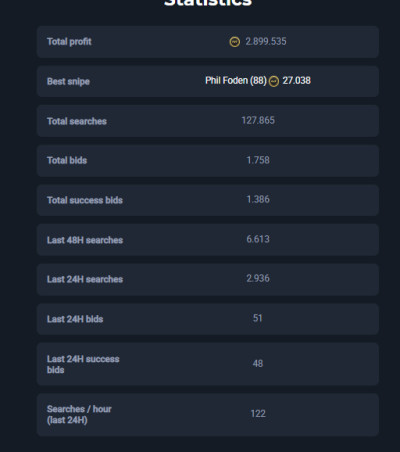Open the Best snipe row
The image size is (400, 452).
click(x=208, y=81)
